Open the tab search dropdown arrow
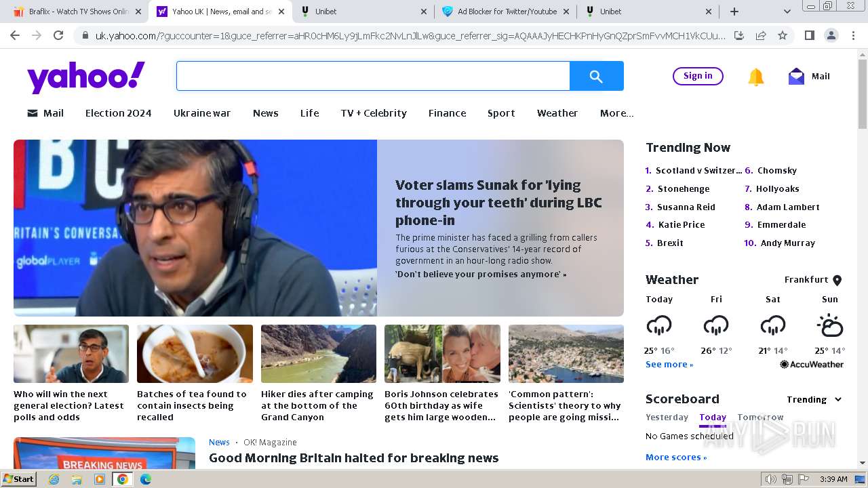Screen dimensions: 868x488 pyautogui.click(x=787, y=12)
